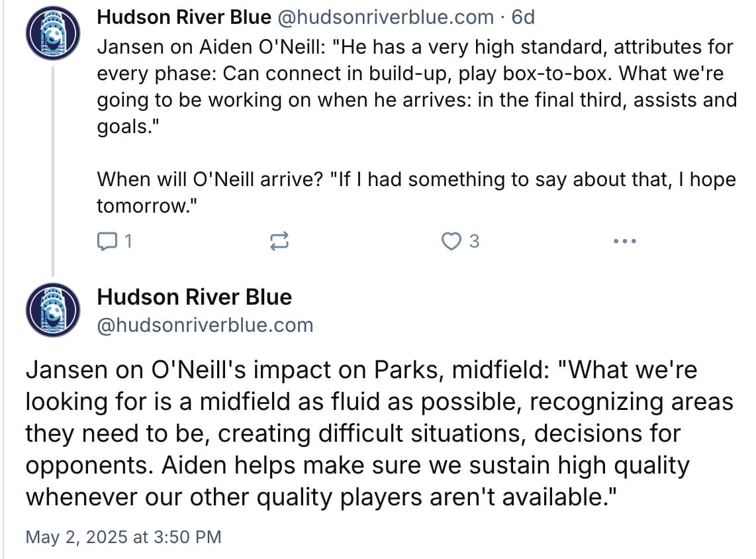Open the avatar beside the 6d post
This screenshot has height=559, width=756.
[52, 33]
